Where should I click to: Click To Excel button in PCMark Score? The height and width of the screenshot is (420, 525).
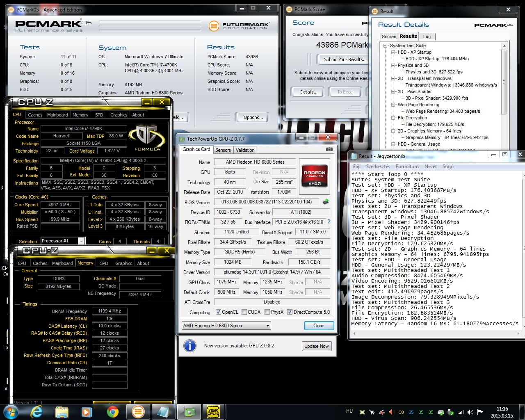[345, 92]
